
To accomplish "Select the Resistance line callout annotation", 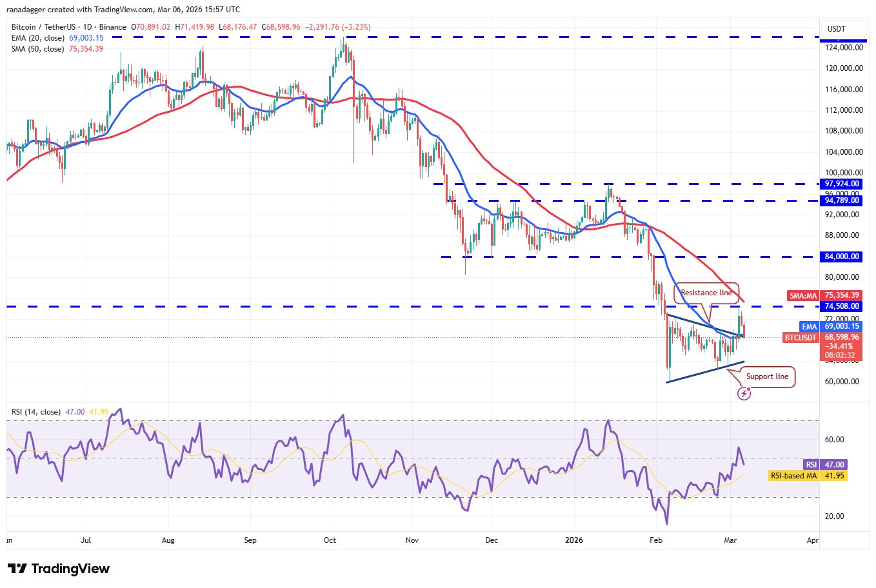I will point(706,293).
